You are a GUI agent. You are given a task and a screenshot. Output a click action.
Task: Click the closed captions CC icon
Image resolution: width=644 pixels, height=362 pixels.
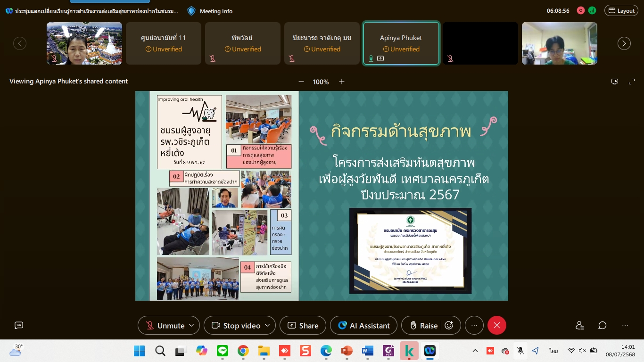pyautogui.click(x=19, y=325)
